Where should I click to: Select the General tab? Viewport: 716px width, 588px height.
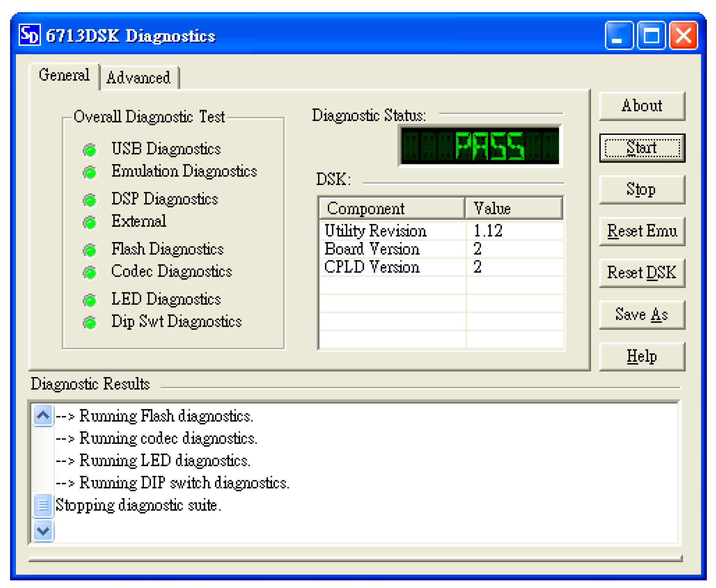[64, 75]
